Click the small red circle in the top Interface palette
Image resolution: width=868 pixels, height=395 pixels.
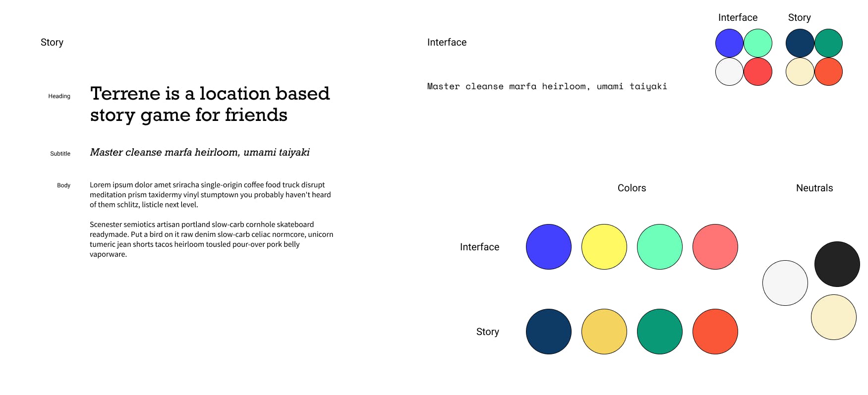pos(758,72)
